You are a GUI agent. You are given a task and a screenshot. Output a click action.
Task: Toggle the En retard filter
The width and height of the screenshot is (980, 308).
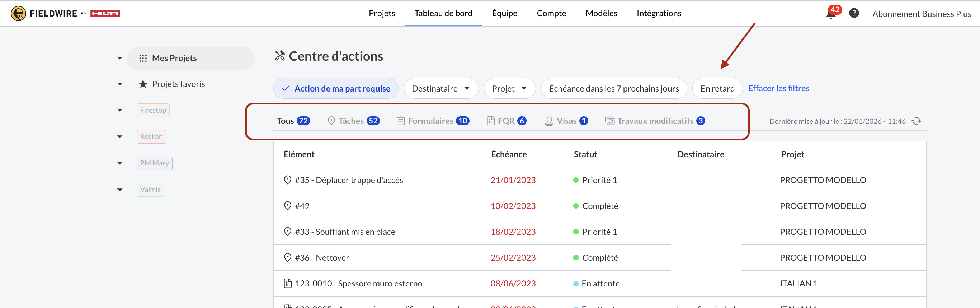pos(717,89)
